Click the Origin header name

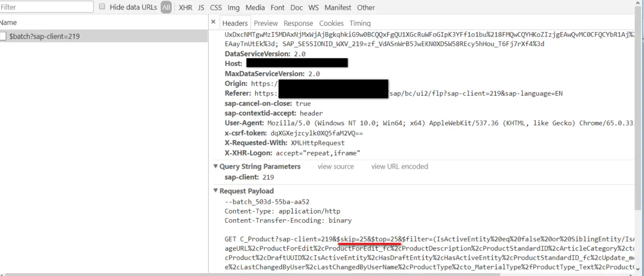236,84
